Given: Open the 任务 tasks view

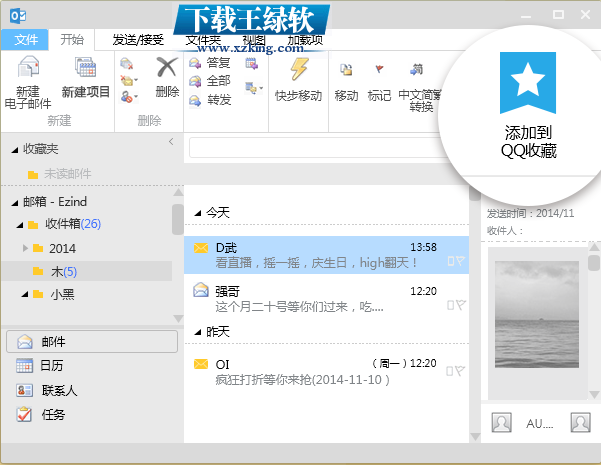Looking at the screenshot, I should tap(41, 414).
